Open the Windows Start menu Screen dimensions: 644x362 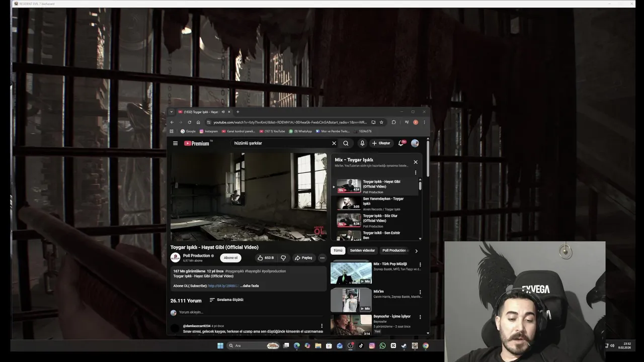coord(220,345)
